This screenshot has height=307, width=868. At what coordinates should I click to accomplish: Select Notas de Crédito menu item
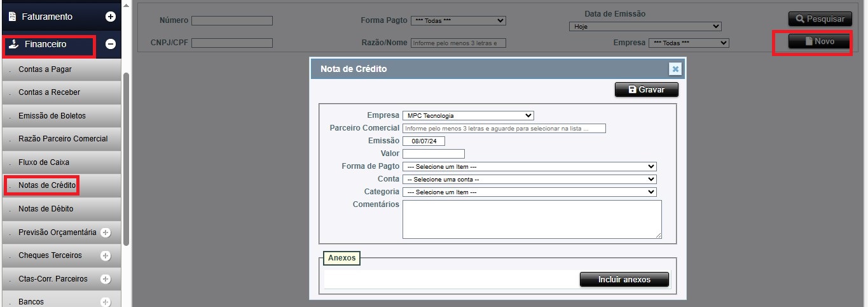[60, 185]
